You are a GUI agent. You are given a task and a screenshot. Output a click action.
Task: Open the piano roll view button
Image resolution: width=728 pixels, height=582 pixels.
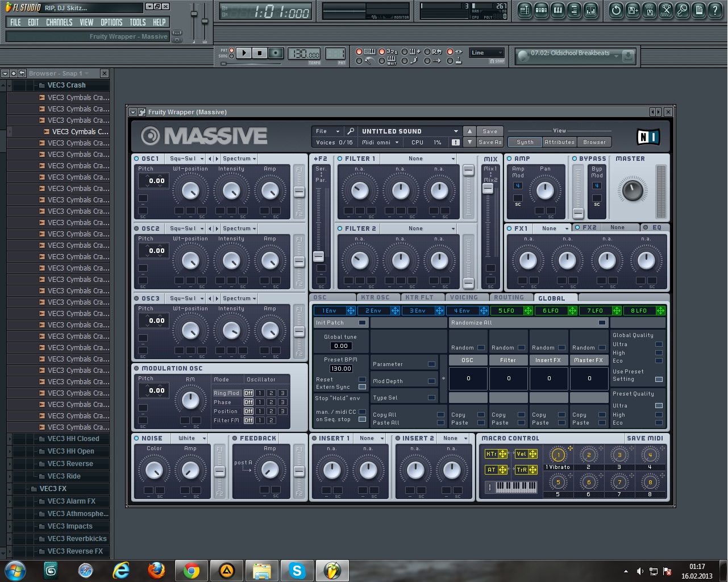(x=558, y=10)
